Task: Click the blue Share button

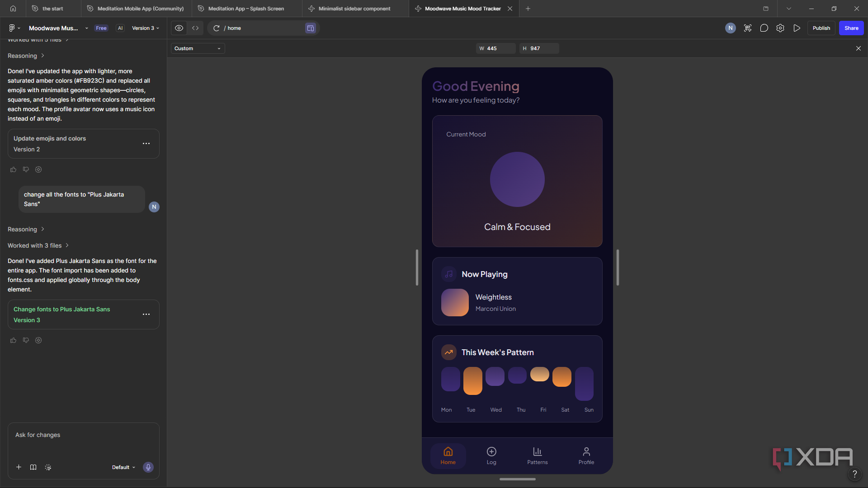Action: point(851,28)
